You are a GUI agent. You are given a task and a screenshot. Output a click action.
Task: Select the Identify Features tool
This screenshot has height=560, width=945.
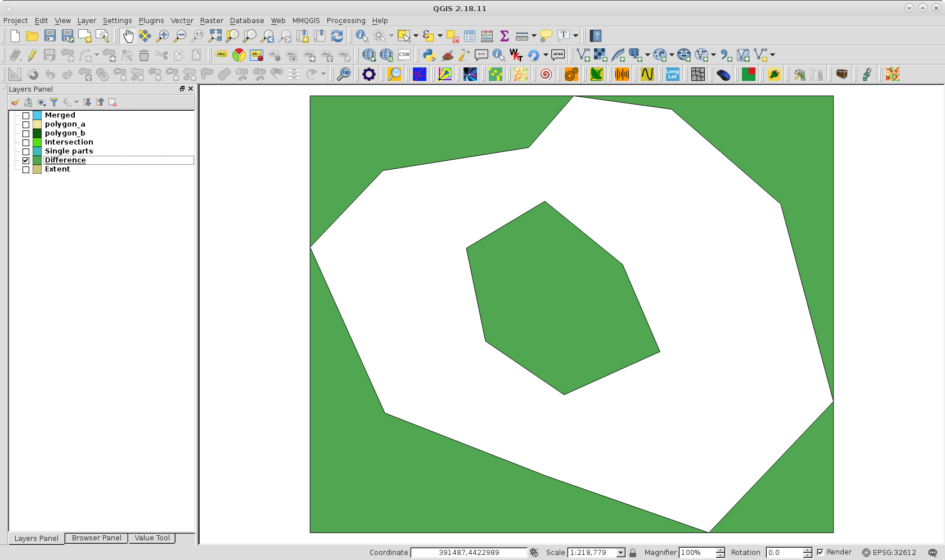[362, 36]
